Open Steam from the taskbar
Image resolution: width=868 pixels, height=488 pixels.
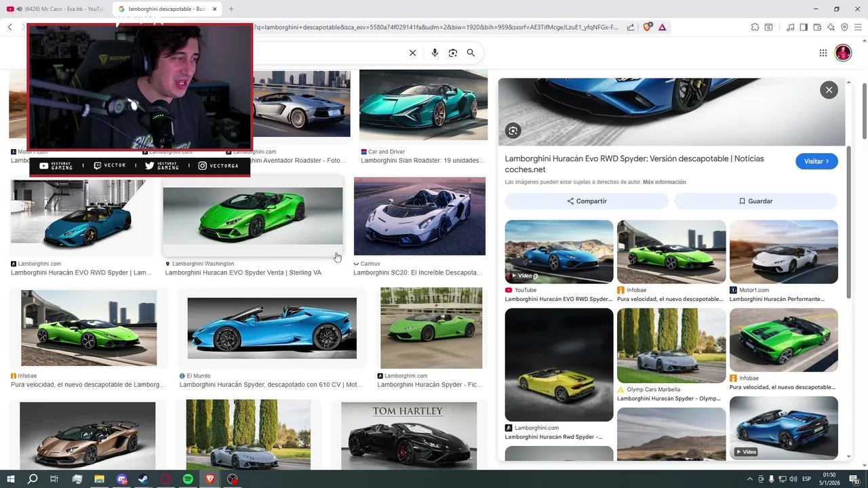[x=144, y=479]
